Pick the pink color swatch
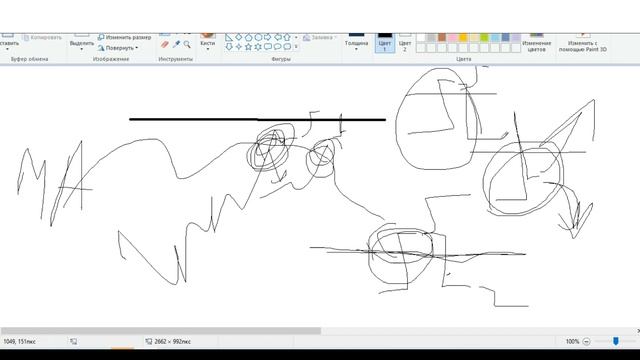The width and height of the screenshot is (640, 360). tap(453, 38)
